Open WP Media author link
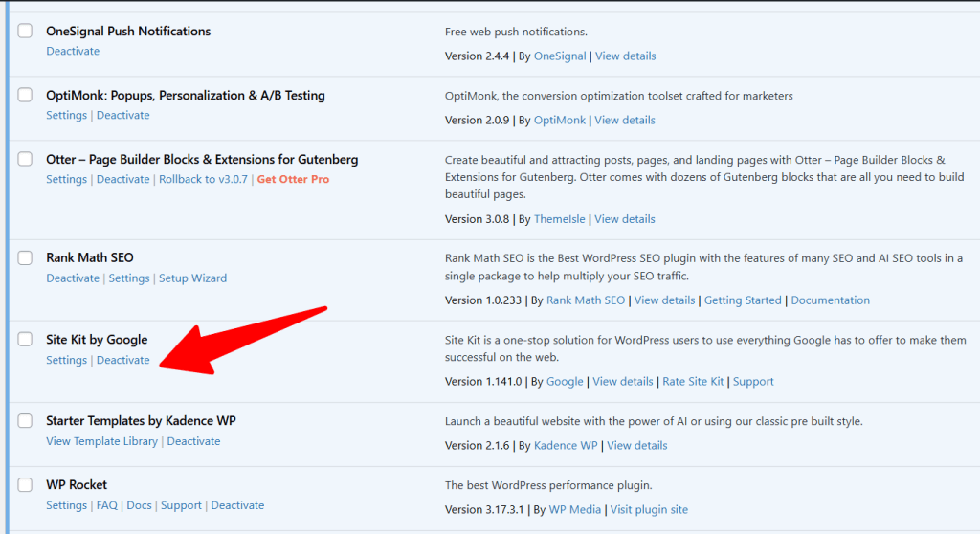The image size is (980, 534). tap(574, 510)
